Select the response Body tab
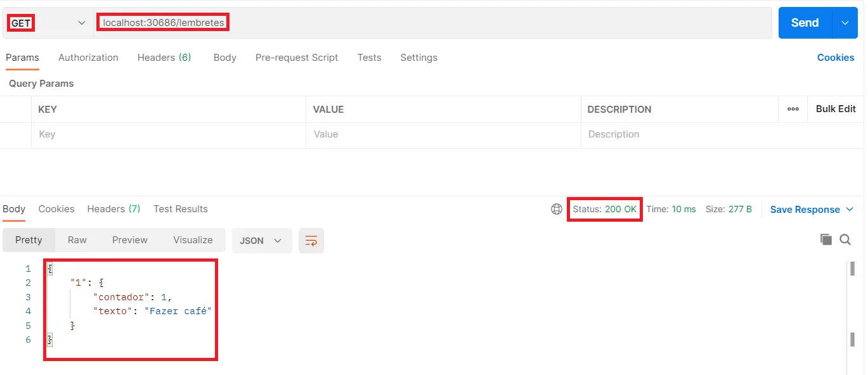 (x=14, y=209)
